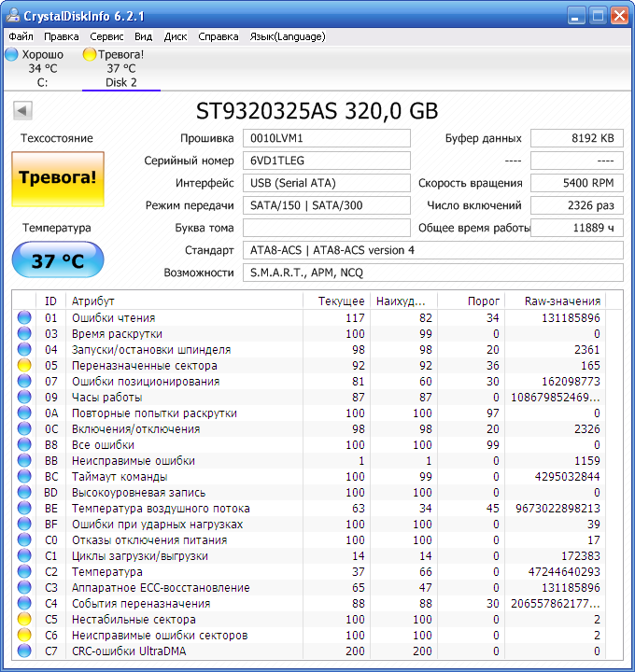Viewport: 635px width, 672px height.
Task: Click the empty Буква тома field
Action: 326,228
